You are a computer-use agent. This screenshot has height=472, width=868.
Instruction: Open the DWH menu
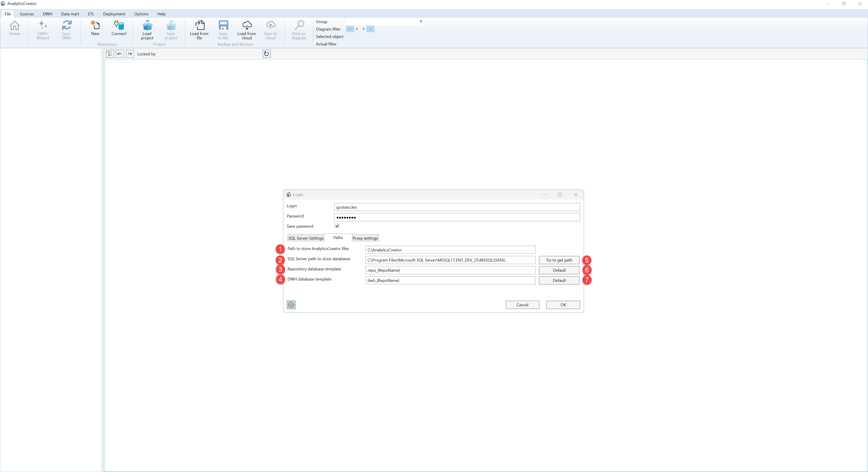click(x=47, y=14)
